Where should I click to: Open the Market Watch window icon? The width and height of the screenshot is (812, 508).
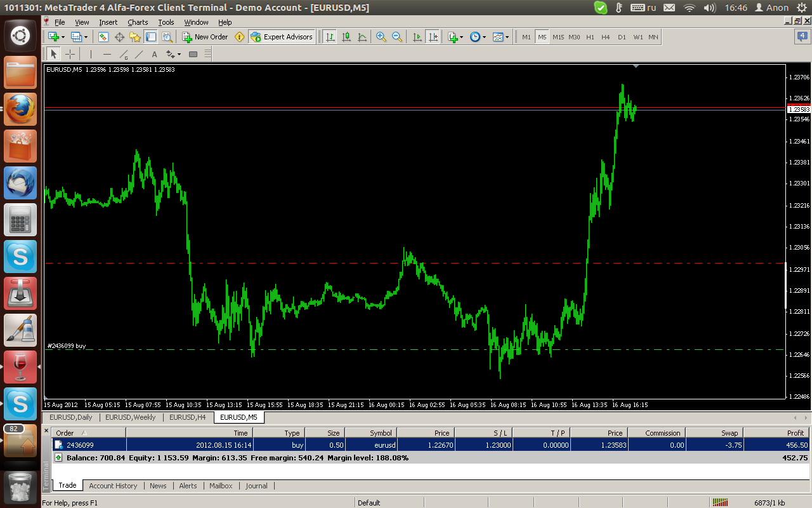(x=103, y=37)
